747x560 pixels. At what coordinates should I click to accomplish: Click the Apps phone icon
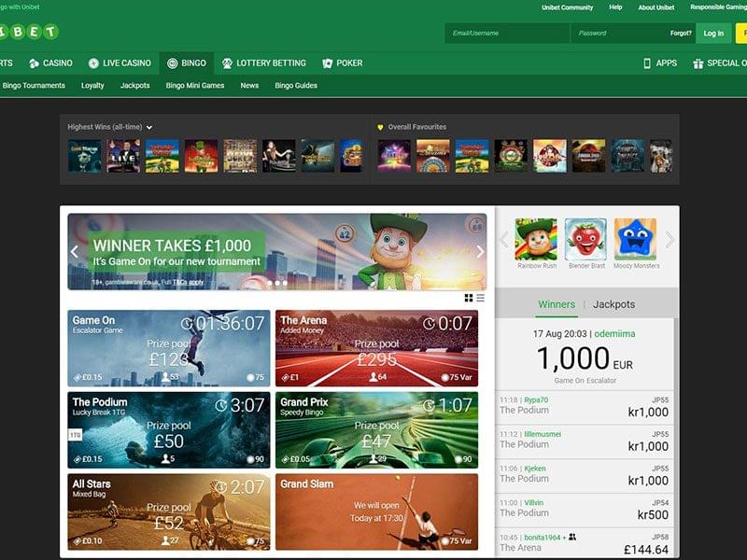tap(647, 63)
